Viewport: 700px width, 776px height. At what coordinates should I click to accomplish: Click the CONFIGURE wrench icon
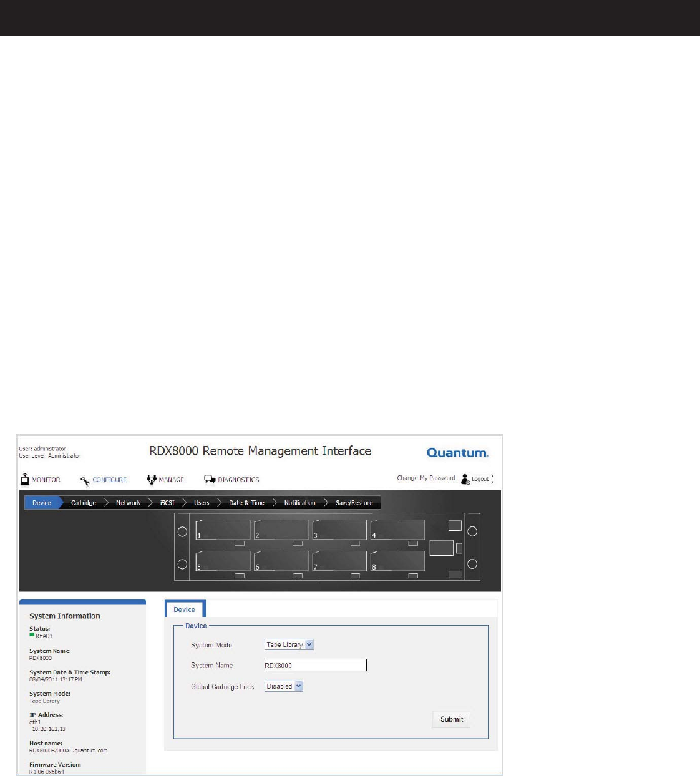tap(85, 480)
